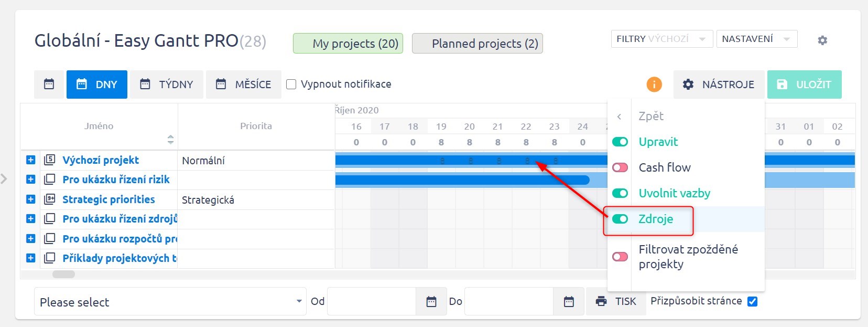The width and height of the screenshot is (868, 327).
Task: Click the horizontal scrollbar thumb under the grid
Action: click(x=63, y=274)
